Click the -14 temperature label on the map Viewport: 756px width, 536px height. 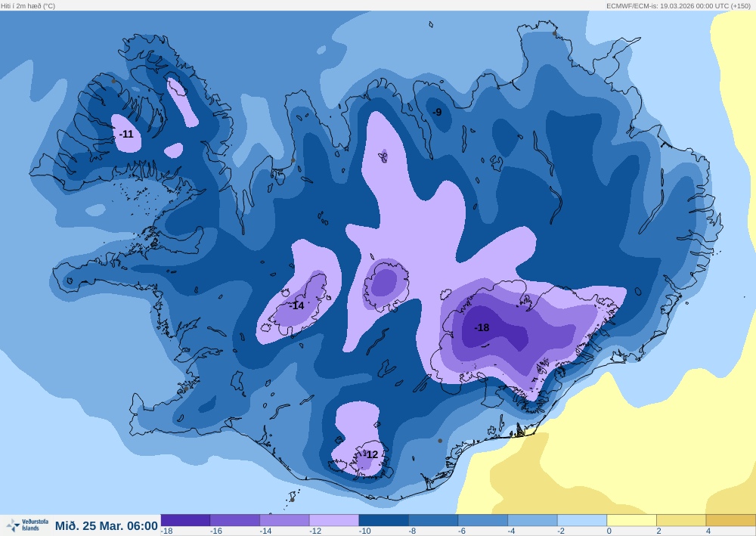coord(297,305)
